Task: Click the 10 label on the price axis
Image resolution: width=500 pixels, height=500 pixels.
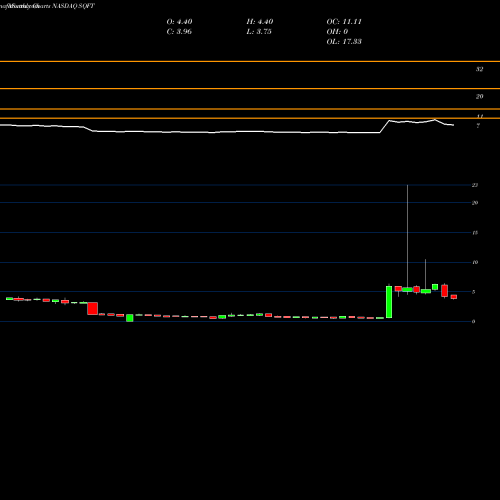Action: [475, 262]
